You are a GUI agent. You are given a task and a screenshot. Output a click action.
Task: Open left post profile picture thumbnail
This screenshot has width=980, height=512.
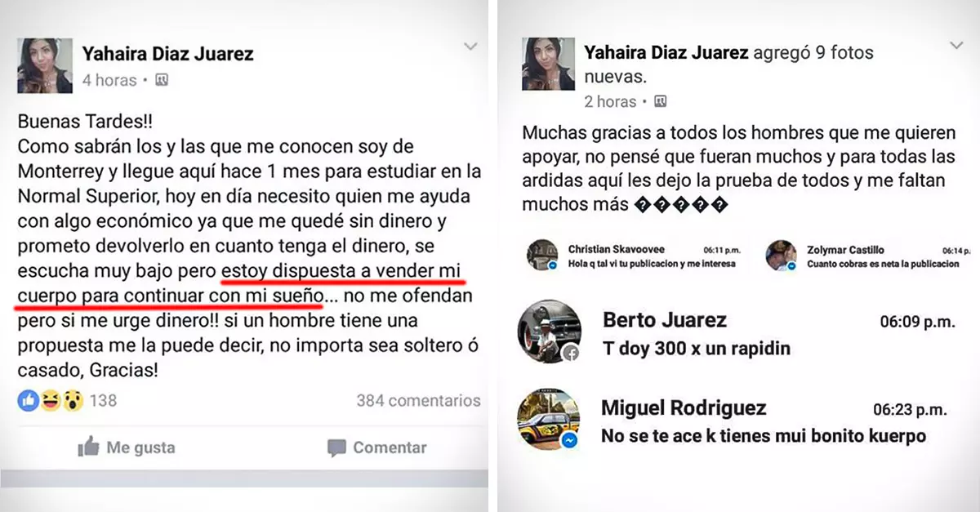(45, 66)
